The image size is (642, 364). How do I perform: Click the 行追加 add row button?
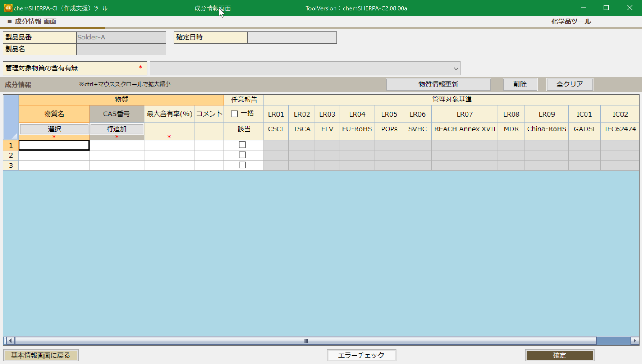pyautogui.click(x=116, y=129)
